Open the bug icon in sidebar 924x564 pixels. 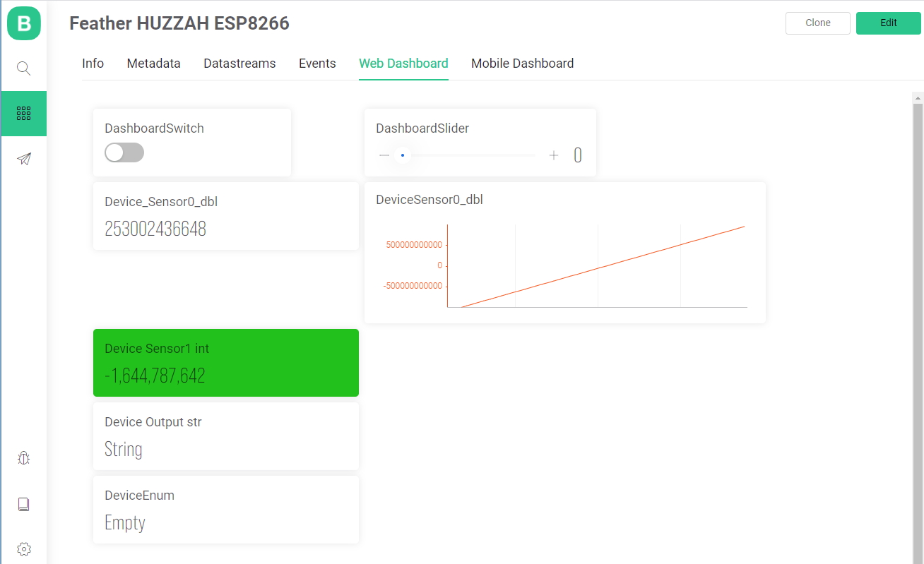[24, 459]
